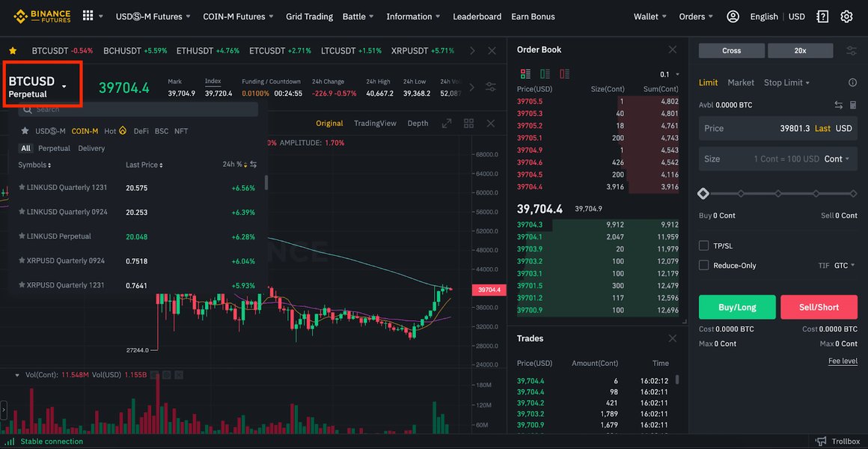The width and height of the screenshot is (868, 449).
Task: Click the Sell/Short button
Action: 819,308
